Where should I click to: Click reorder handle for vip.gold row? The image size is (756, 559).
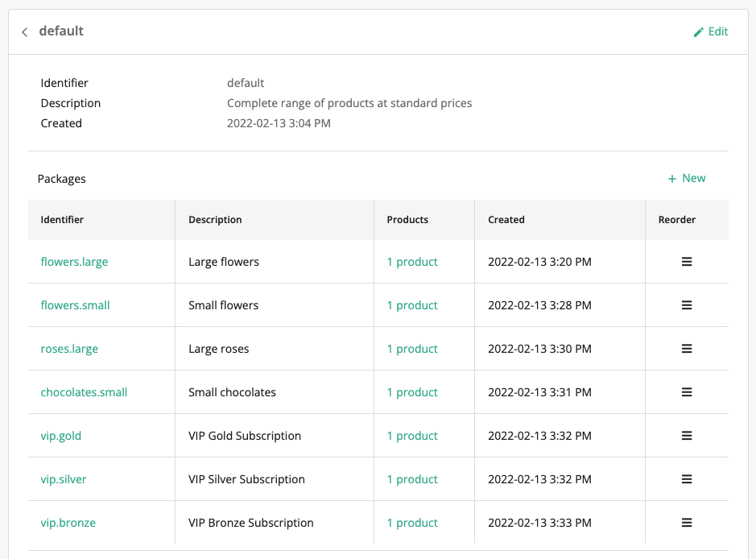pos(687,436)
